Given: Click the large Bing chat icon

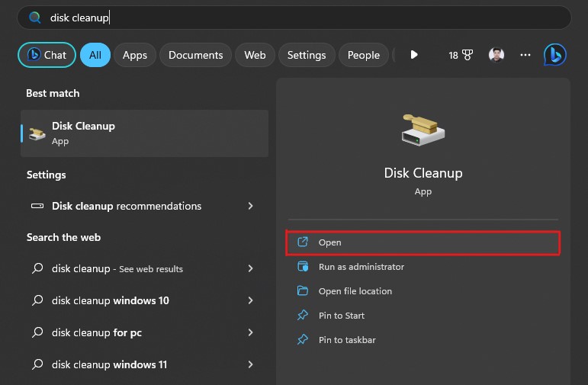Looking at the screenshot, I should 555,55.
